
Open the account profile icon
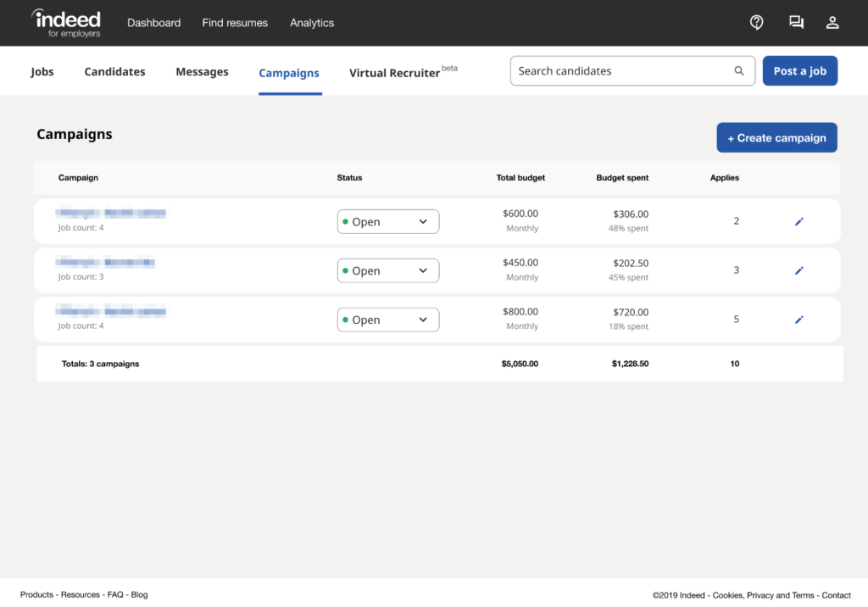[x=832, y=22]
